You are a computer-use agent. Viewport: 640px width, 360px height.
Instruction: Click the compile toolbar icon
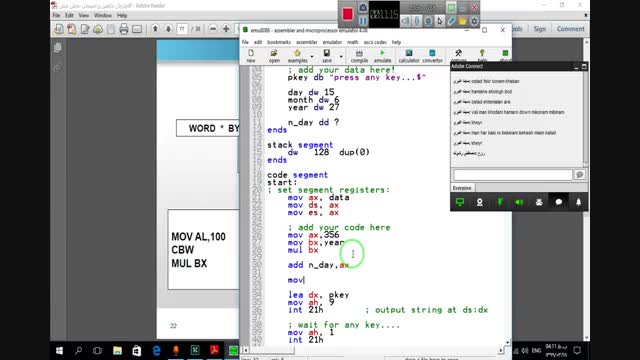point(359,56)
